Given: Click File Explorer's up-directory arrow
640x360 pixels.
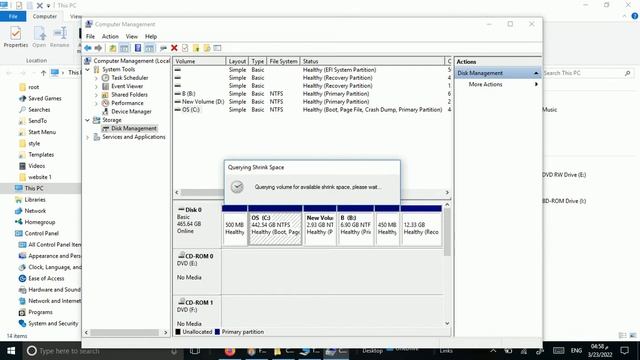Looking at the screenshot, I should [x=43, y=73].
